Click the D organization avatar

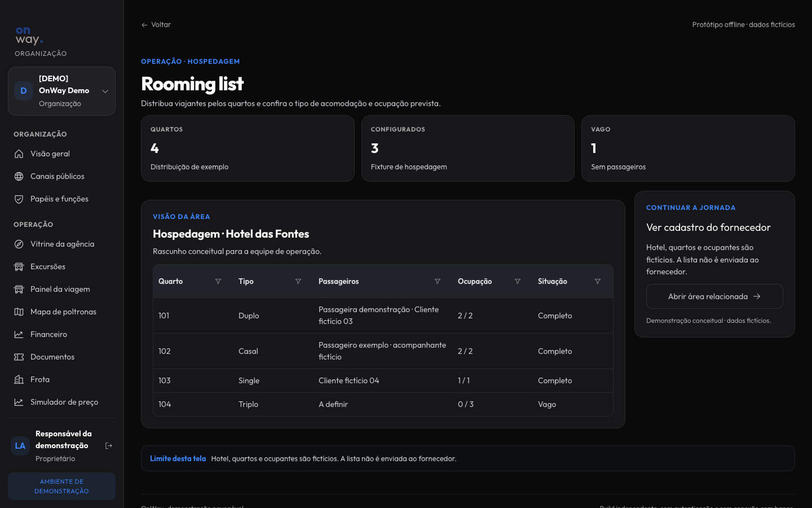tap(24, 91)
